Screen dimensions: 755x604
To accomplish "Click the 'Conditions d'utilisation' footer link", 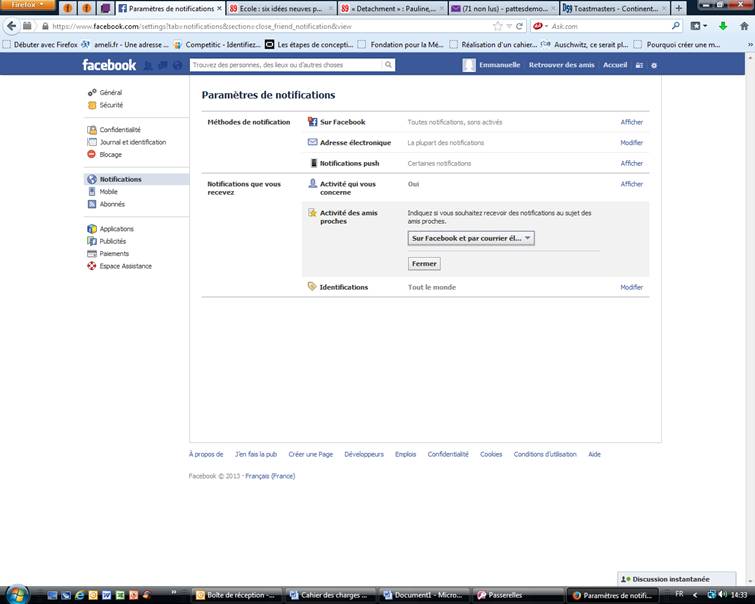I will pos(545,454).
